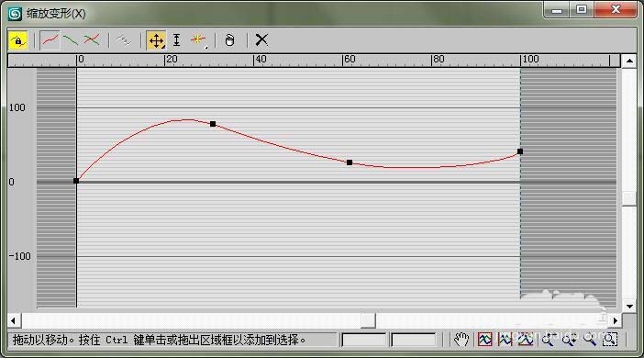Viewport: 644px width, 358px height.
Task: Click the Delete Control Point icon
Action: tap(229, 40)
